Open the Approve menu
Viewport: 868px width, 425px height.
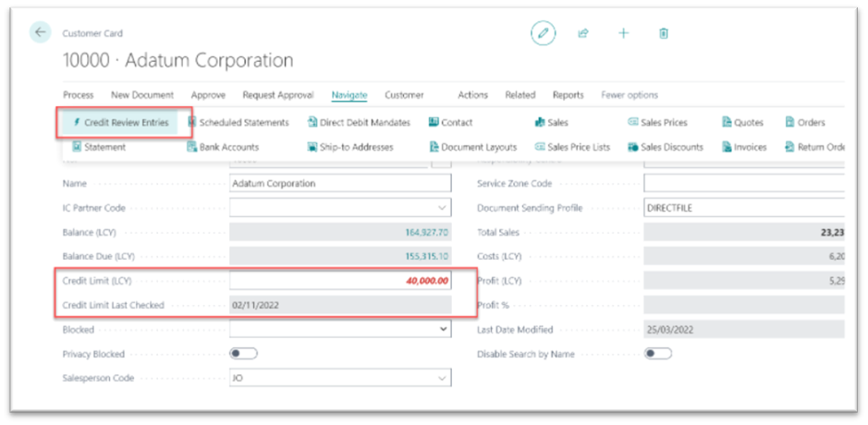208,95
